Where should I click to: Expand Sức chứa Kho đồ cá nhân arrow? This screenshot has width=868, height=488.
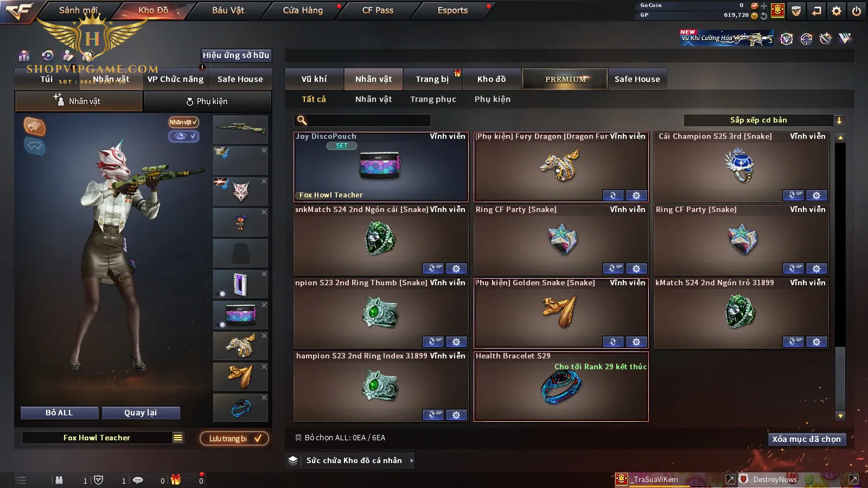coord(412,460)
